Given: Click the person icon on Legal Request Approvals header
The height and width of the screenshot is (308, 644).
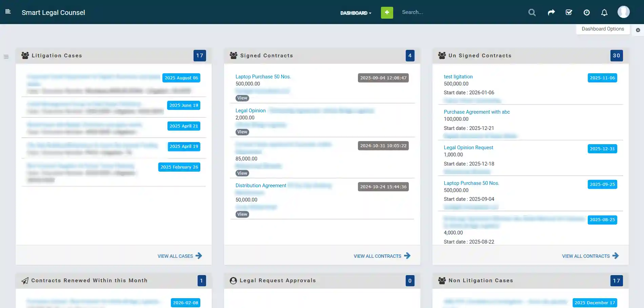Looking at the screenshot, I should [x=233, y=281].
